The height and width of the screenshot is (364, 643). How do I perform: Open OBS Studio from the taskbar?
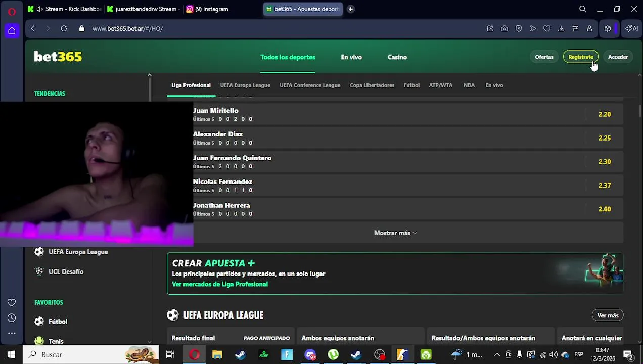[x=380, y=355]
